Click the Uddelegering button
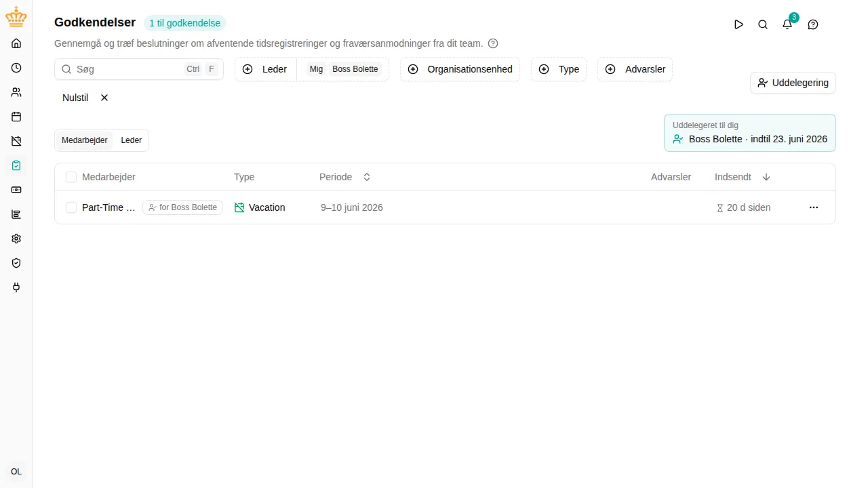The image size is (868, 488). pos(793,83)
